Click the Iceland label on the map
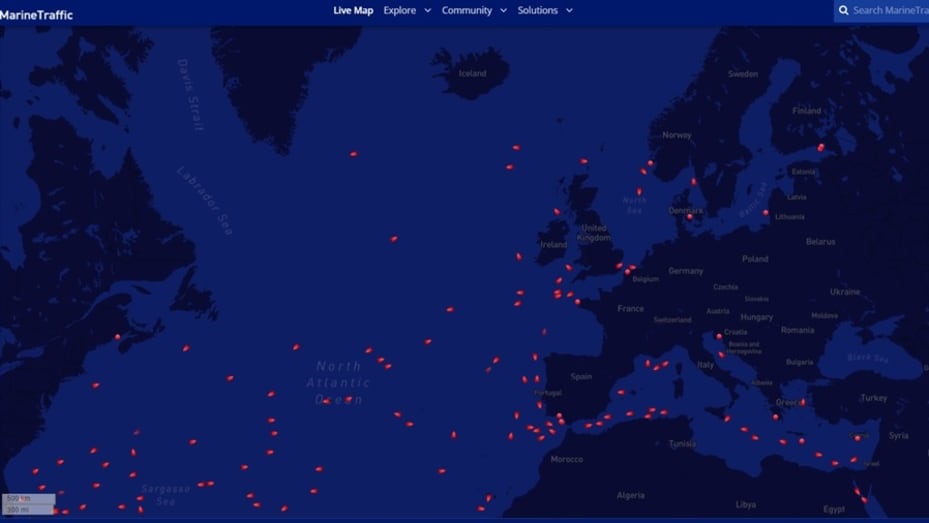 tap(472, 73)
